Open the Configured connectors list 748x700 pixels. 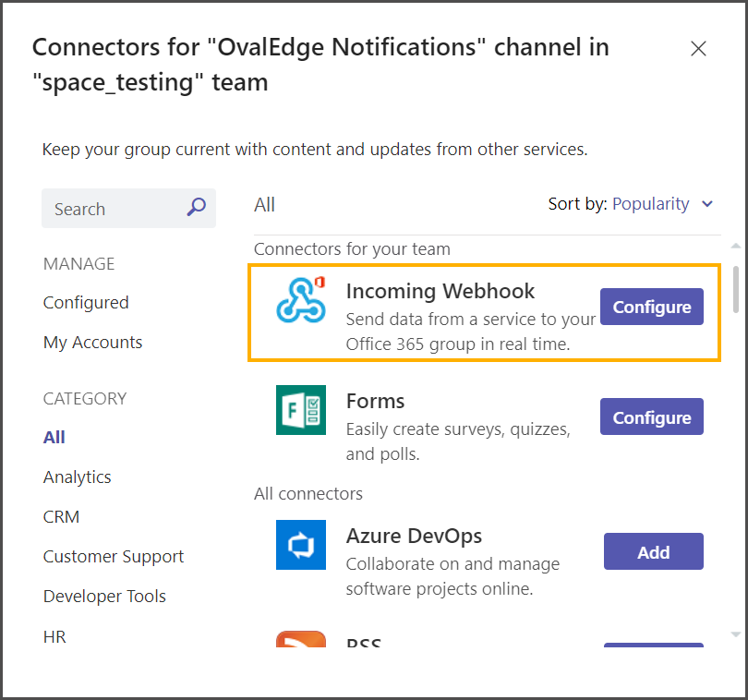(x=86, y=303)
